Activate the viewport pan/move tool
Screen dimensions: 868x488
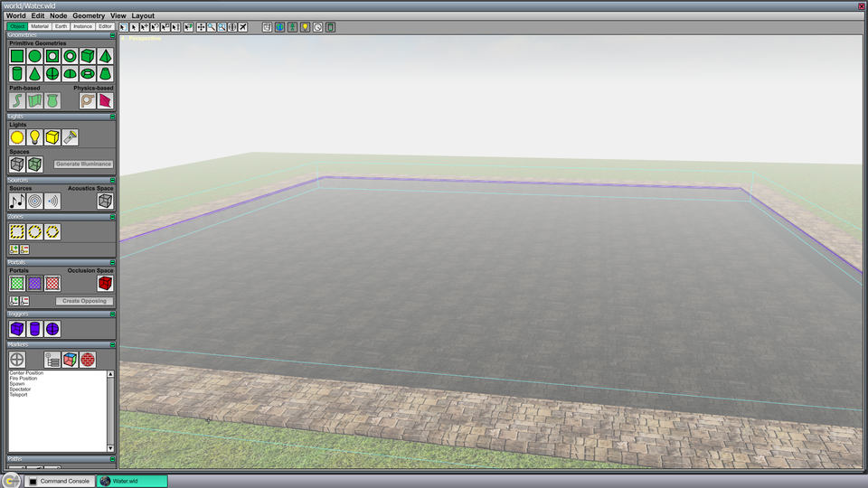(201, 27)
